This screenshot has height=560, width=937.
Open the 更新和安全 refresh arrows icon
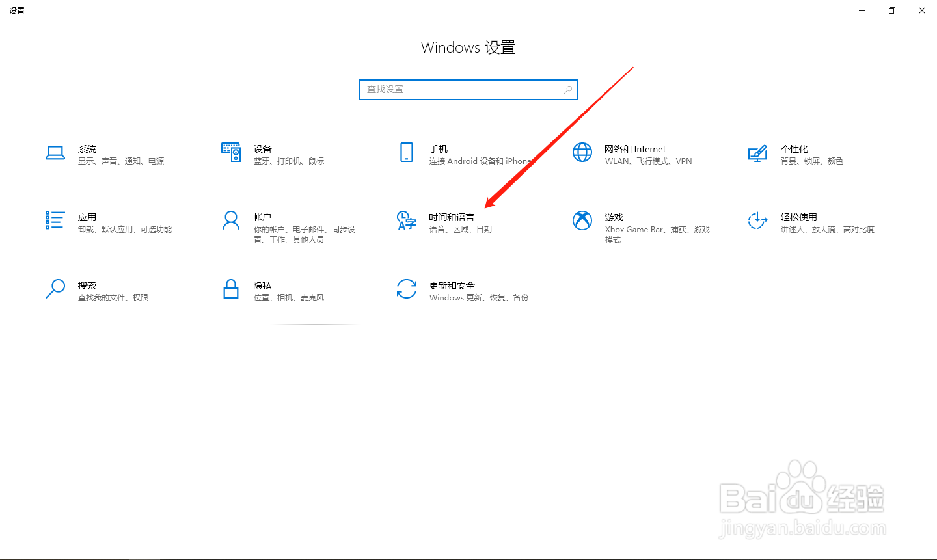[x=407, y=289]
